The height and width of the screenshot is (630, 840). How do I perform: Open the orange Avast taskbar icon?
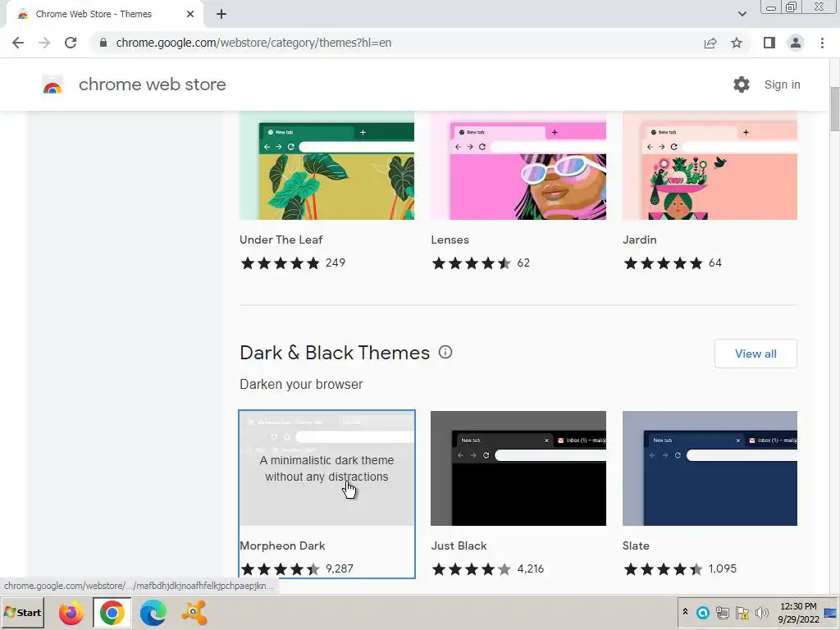coord(194,613)
